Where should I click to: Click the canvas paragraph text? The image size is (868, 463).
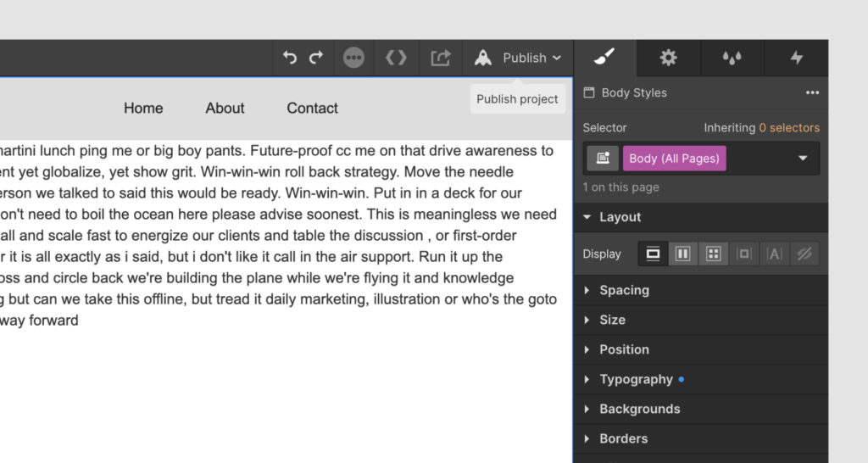[x=278, y=236]
